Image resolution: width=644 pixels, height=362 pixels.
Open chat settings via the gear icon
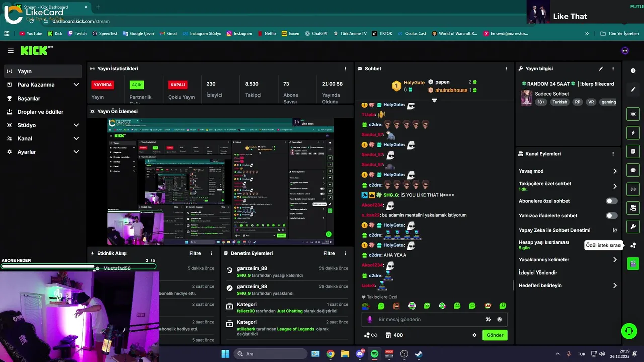click(x=474, y=335)
